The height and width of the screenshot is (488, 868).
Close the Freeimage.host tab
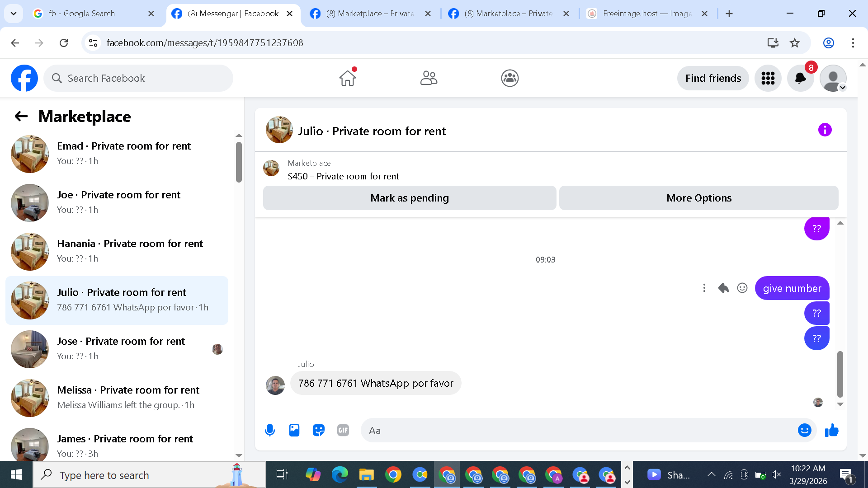[x=704, y=14]
